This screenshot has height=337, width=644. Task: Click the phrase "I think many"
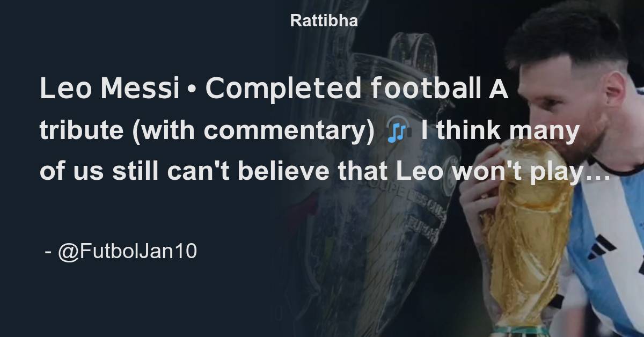coord(500,131)
